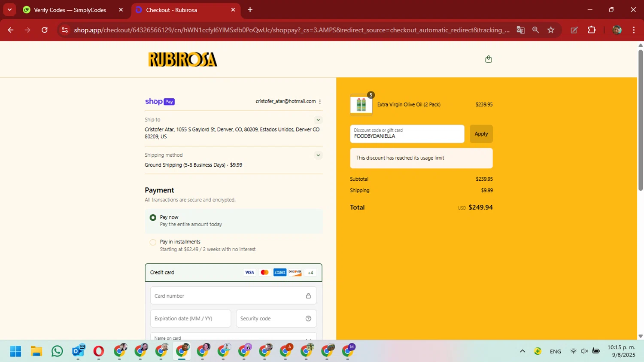
Task: Click the security code help icon
Action: pyautogui.click(x=308, y=319)
